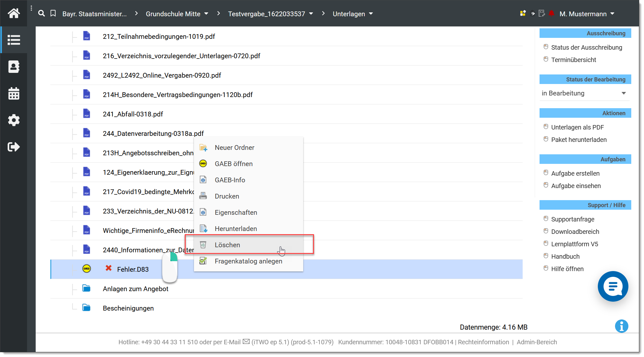Viewport: 644px width, 357px height.
Task: Select file 244_Datenverarbeitung-0318a.pdf
Action: click(x=153, y=134)
